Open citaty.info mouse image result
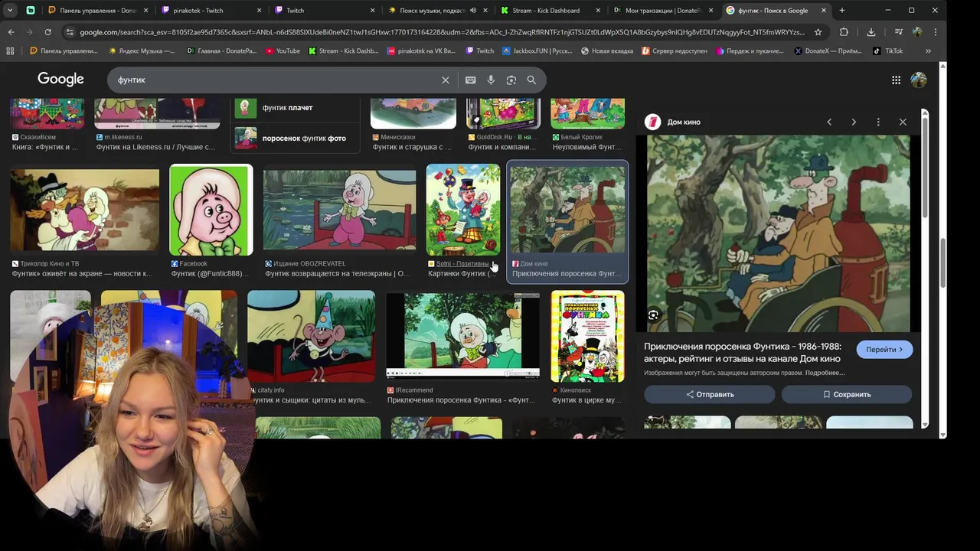 click(x=312, y=336)
